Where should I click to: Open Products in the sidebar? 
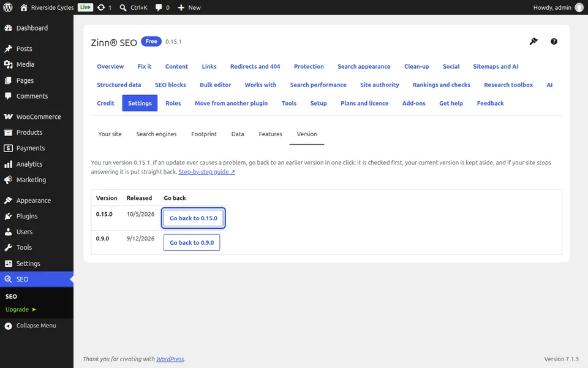(x=37, y=132)
